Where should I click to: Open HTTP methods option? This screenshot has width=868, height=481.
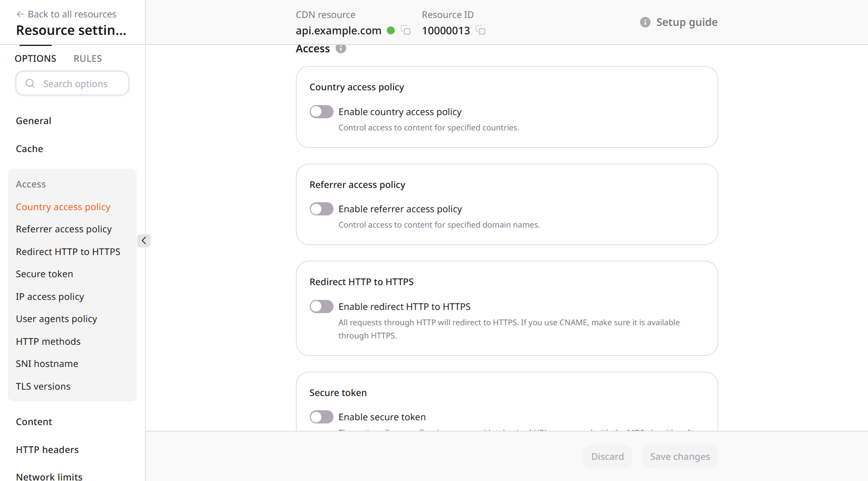click(48, 342)
